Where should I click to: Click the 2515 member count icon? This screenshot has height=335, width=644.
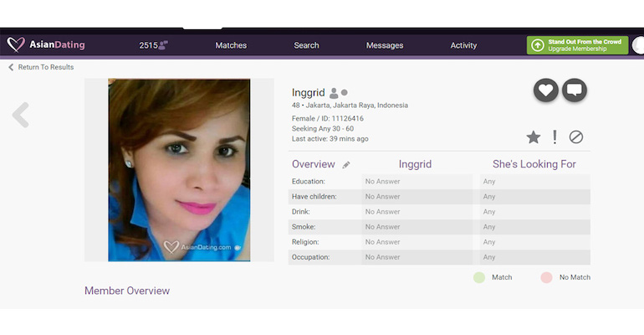click(163, 45)
